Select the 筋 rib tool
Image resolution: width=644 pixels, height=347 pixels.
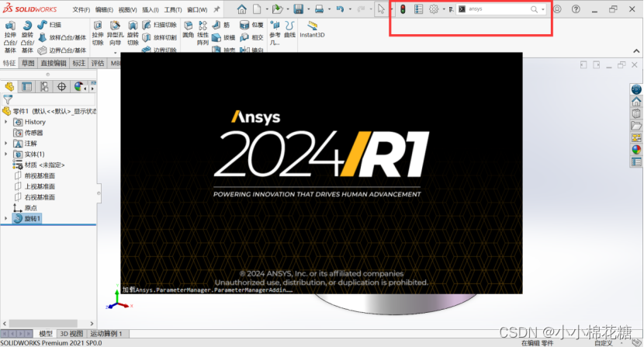(221, 25)
